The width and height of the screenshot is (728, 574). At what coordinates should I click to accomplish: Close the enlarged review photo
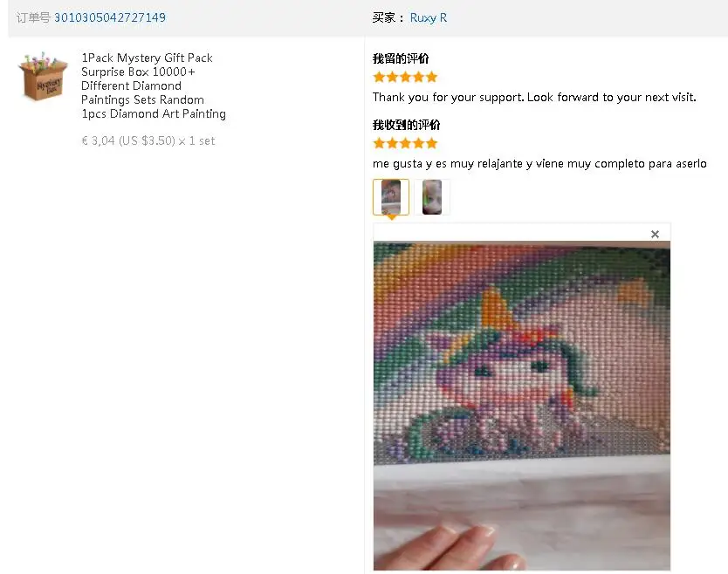click(x=655, y=234)
